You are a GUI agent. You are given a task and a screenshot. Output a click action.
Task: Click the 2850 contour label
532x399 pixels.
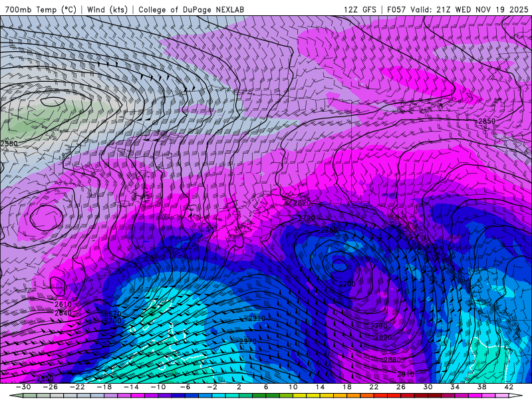tap(487, 121)
